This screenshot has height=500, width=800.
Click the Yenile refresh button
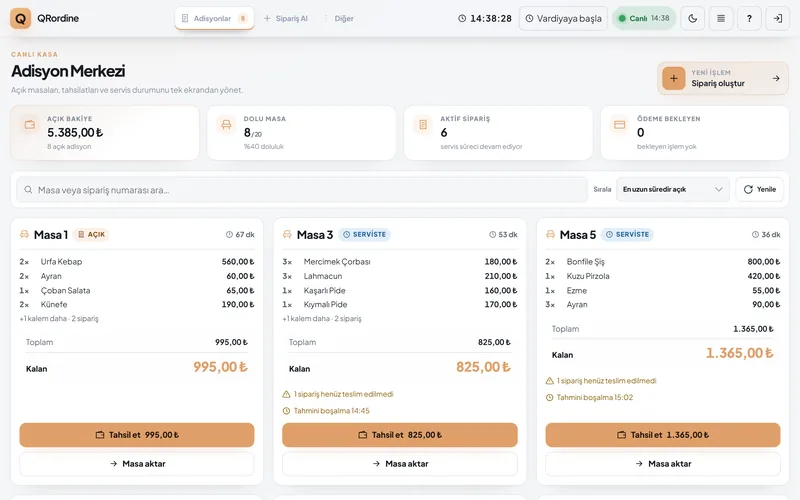pos(760,189)
